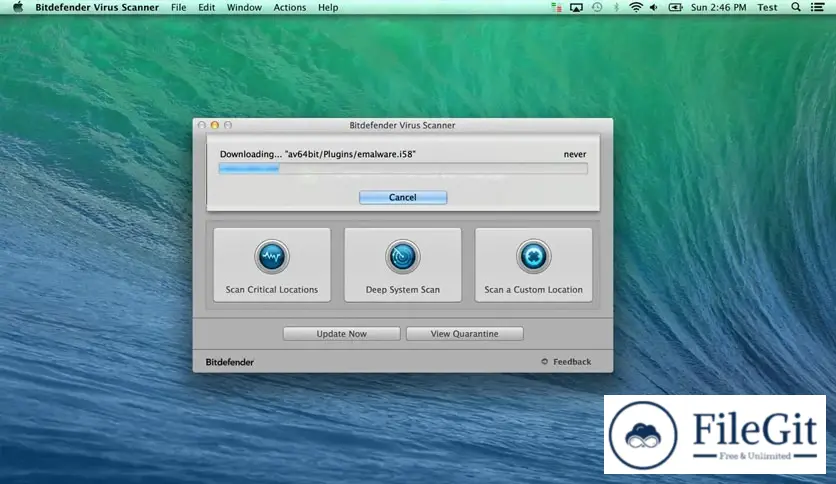Click the volume speaker icon
The height and width of the screenshot is (484, 836).
654,7
